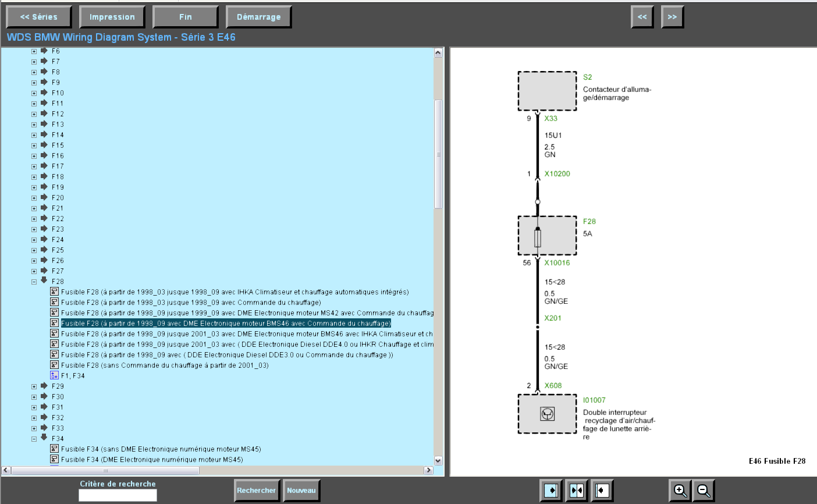Click the arrow icon beside F33
This screenshot has width=817, height=504.
click(x=44, y=428)
